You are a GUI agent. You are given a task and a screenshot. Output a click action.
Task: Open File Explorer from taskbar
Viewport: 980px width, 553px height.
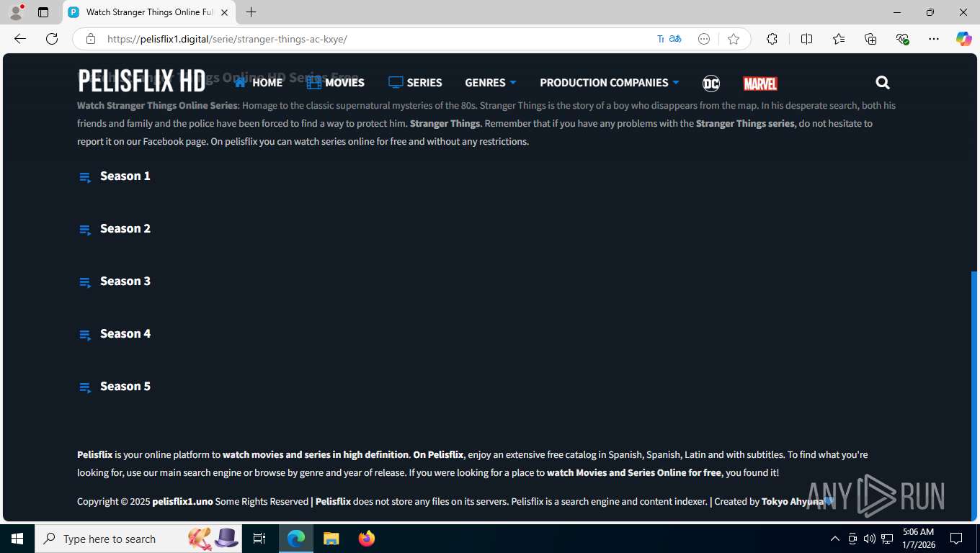coord(331,539)
